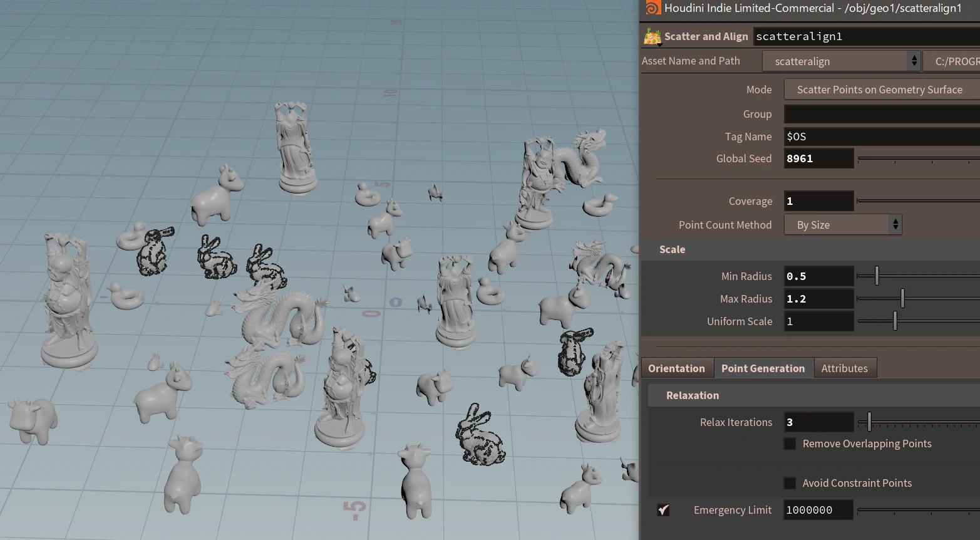Click the Relaxation section header
980x540 pixels.
coord(693,395)
